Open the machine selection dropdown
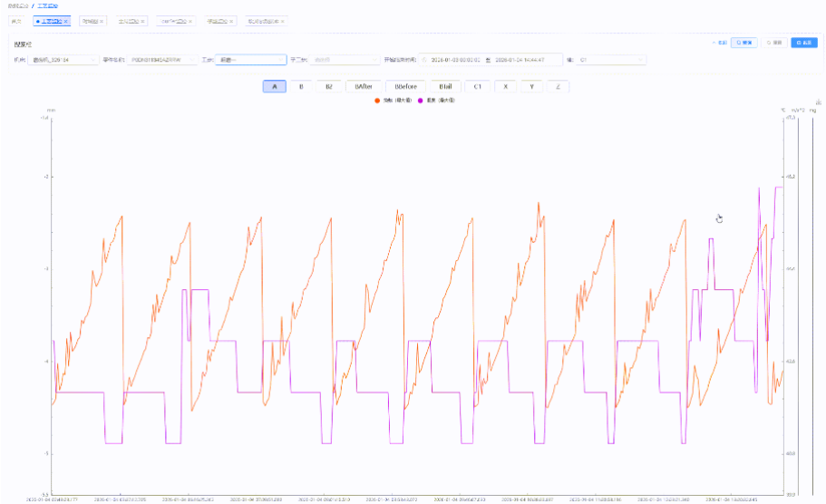Viewport: 826px width, 504px height. 63,60
